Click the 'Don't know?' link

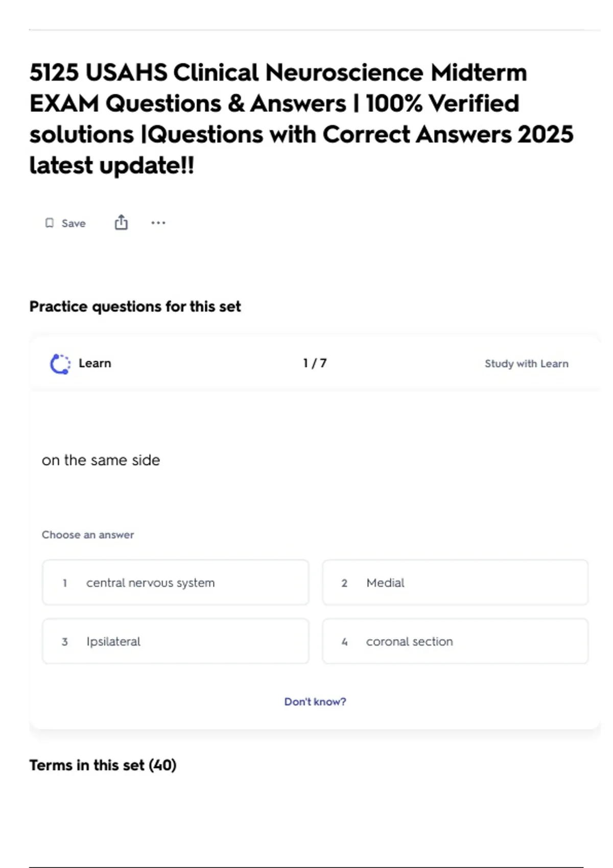(315, 702)
